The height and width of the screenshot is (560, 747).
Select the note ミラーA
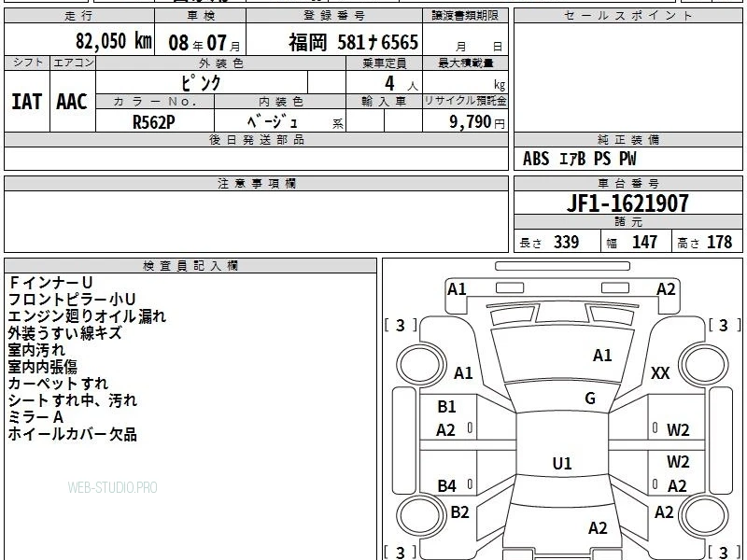[x=35, y=417]
